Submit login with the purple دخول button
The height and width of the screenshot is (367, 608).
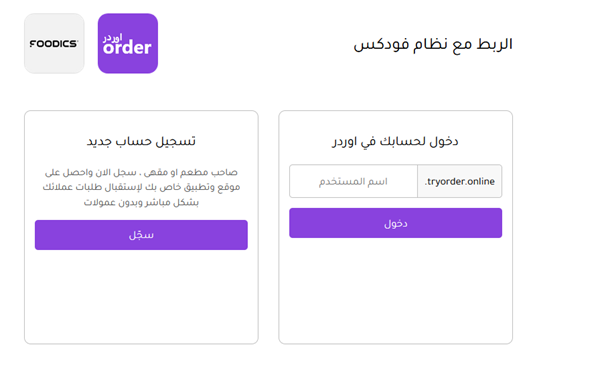[x=396, y=223]
